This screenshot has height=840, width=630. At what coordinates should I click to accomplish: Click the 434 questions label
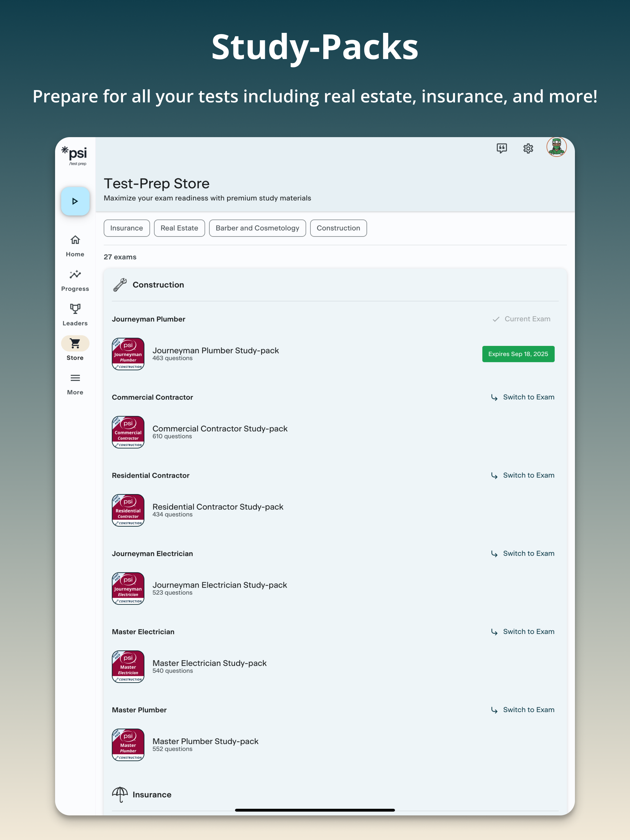[173, 515]
